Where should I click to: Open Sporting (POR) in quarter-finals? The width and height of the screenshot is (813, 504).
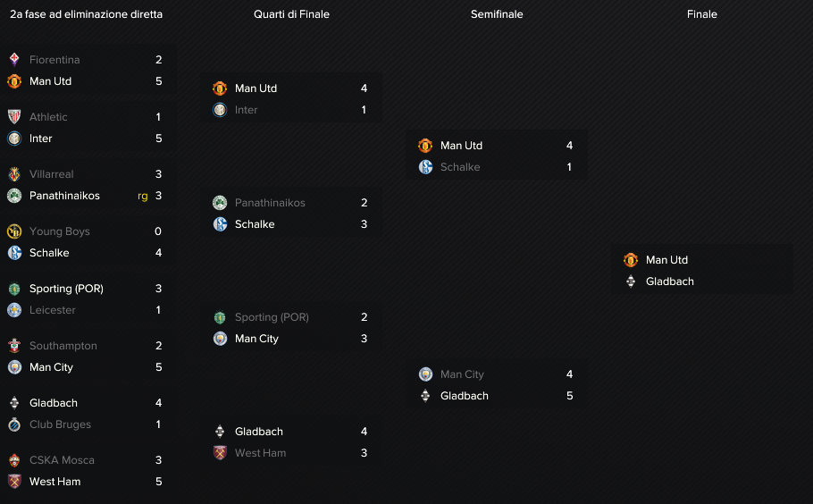coord(272,317)
